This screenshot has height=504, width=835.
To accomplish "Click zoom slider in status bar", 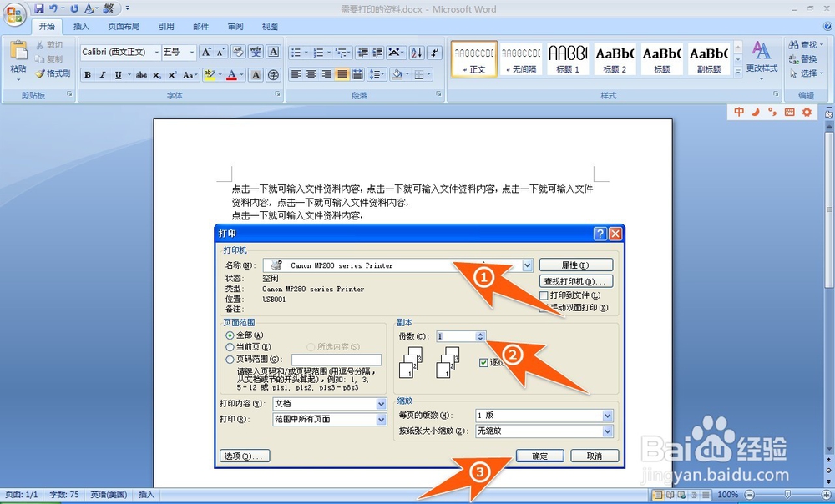I will tap(787, 495).
